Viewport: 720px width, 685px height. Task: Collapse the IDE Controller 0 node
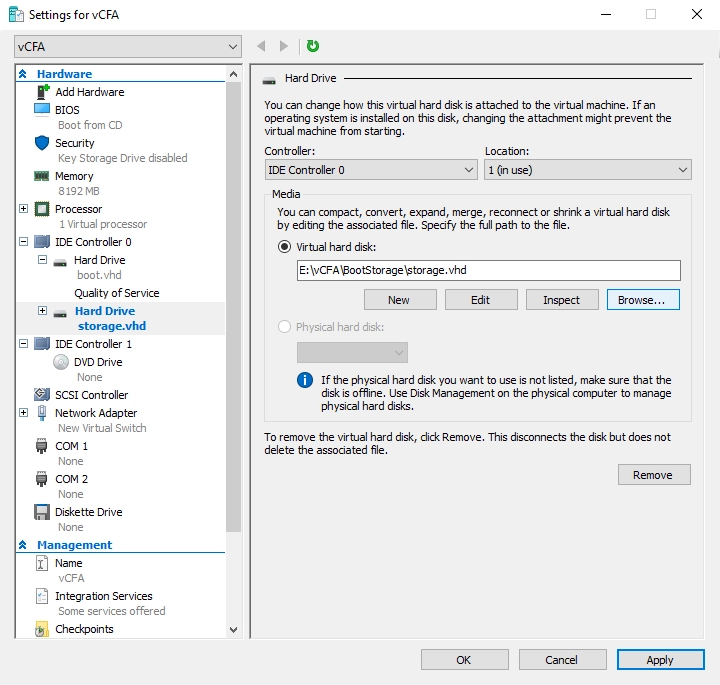(23, 241)
